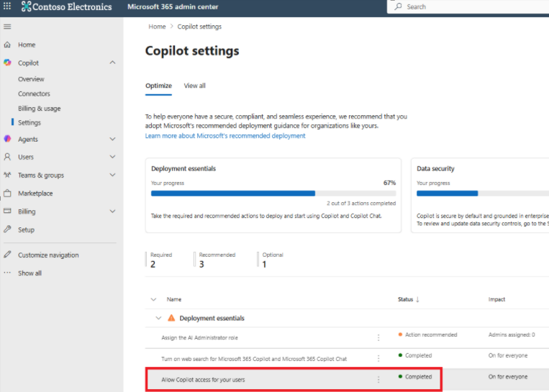549x392 pixels.
Task: Click the Home breadcrumb link
Action: click(x=157, y=27)
